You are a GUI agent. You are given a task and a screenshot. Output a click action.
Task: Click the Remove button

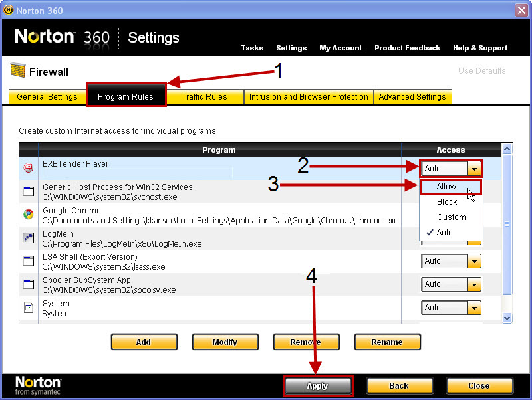[x=306, y=342]
